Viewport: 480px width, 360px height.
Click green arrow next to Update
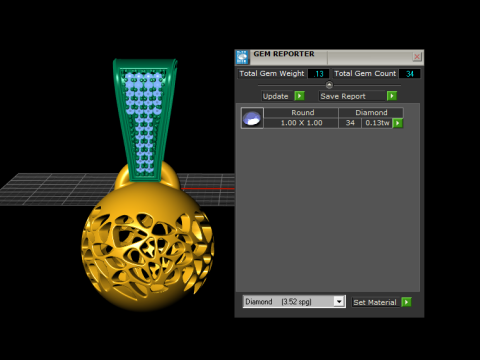(299, 96)
